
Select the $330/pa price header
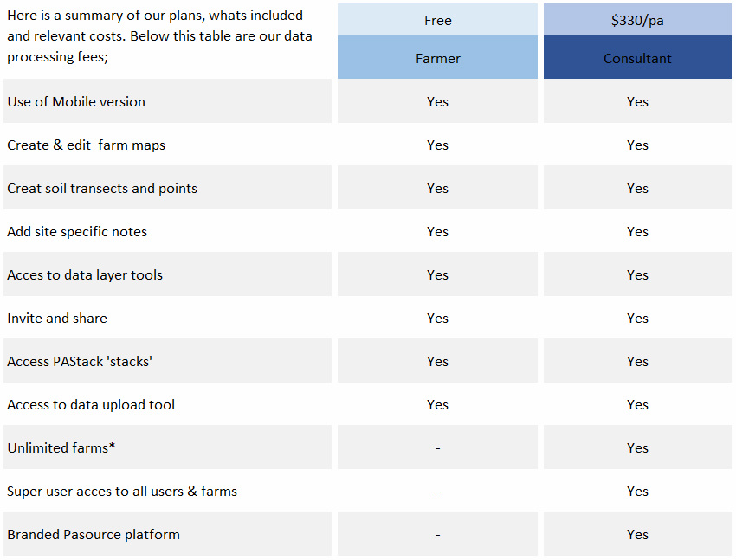[x=637, y=20]
